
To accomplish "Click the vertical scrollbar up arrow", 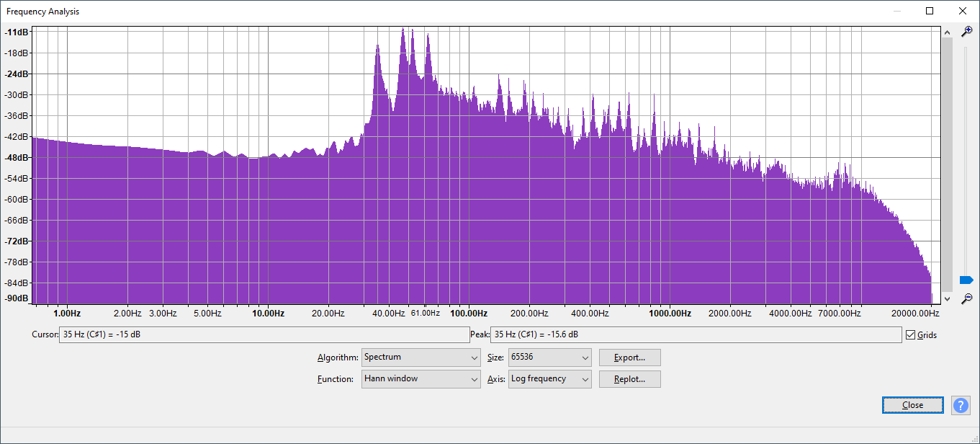I will tap(947, 32).
